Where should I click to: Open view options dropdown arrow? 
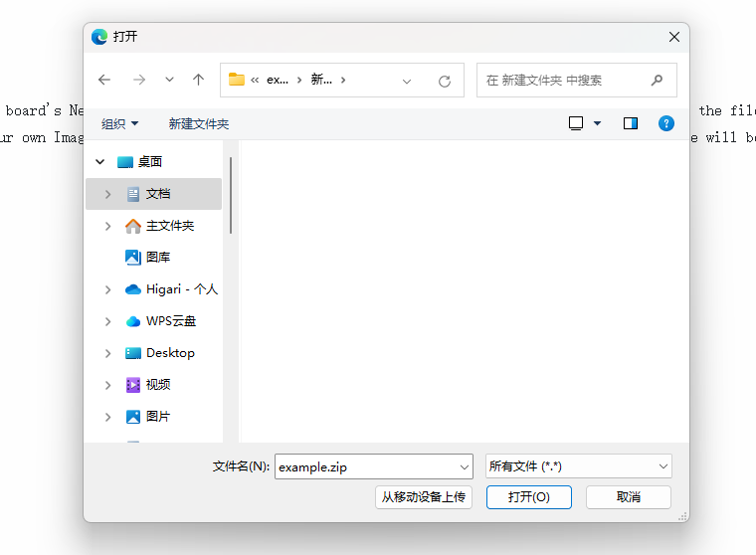coord(598,123)
